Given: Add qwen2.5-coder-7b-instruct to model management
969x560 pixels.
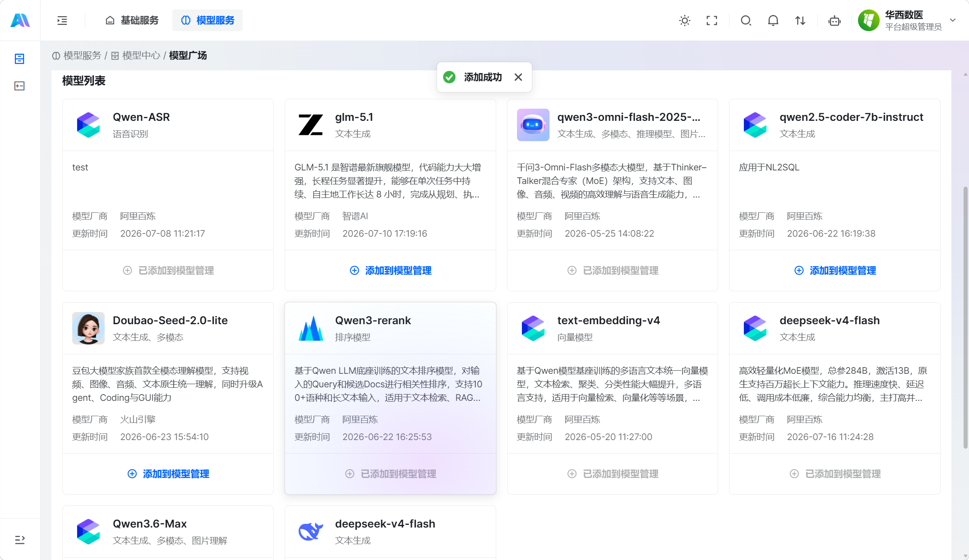Looking at the screenshot, I should [x=835, y=271].
